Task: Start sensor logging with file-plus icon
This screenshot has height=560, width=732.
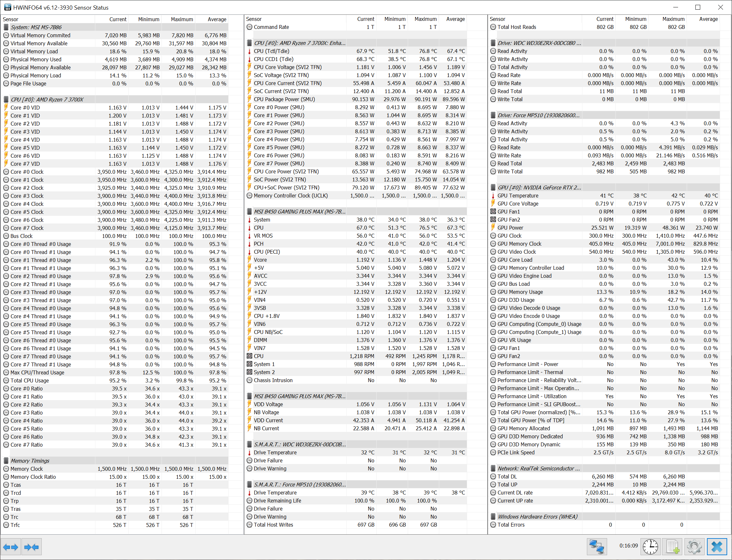Action: click(672, 547)
